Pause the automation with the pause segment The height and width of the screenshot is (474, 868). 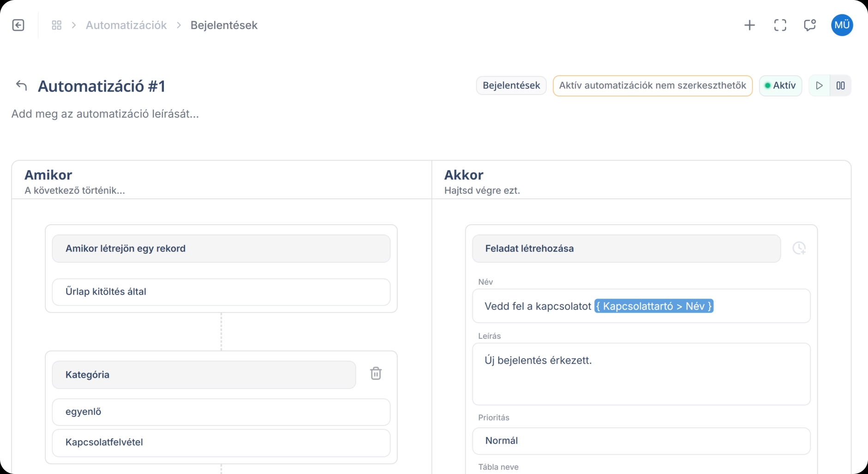point(841,85)
